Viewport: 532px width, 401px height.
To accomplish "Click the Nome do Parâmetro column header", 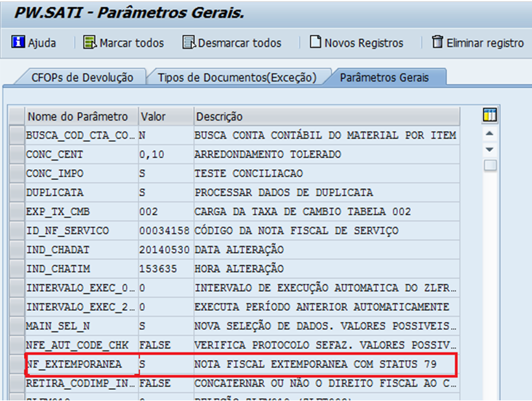I will point(82,117).
